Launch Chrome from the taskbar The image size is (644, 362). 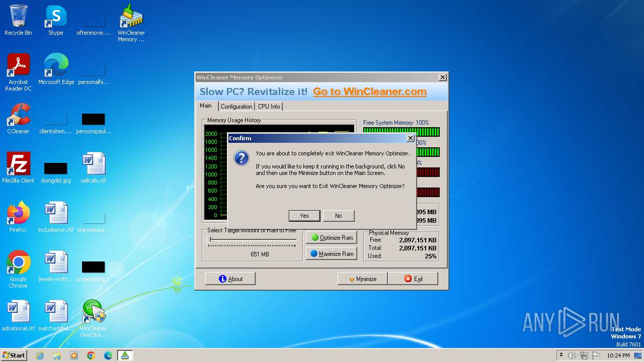point(91,355)
